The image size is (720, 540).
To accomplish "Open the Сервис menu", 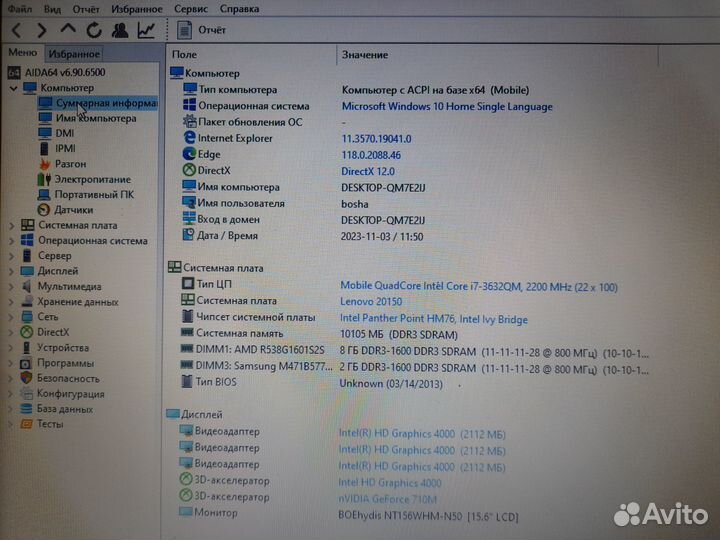I will pyautogui.click(x=191, y=9).
